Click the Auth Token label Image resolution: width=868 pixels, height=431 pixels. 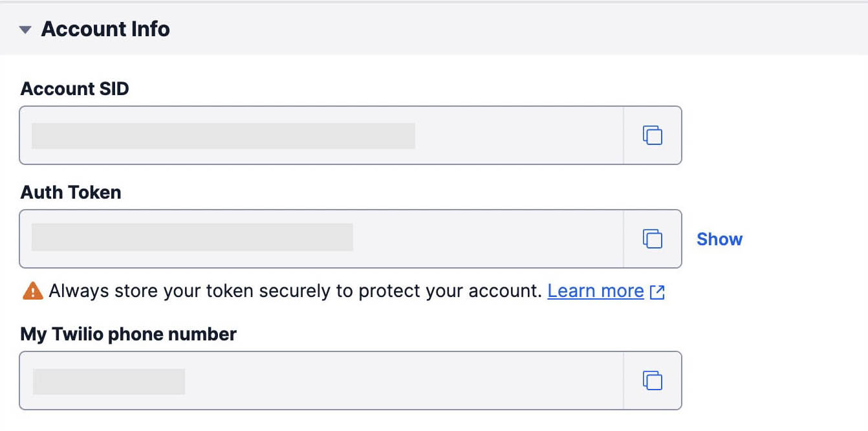[71, 192]
